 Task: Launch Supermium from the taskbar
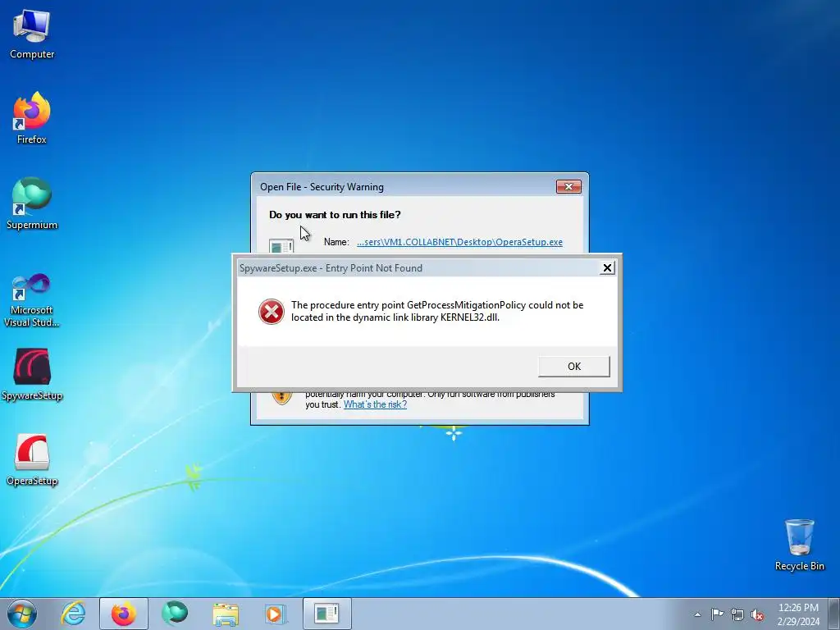[x=175, y=614]
